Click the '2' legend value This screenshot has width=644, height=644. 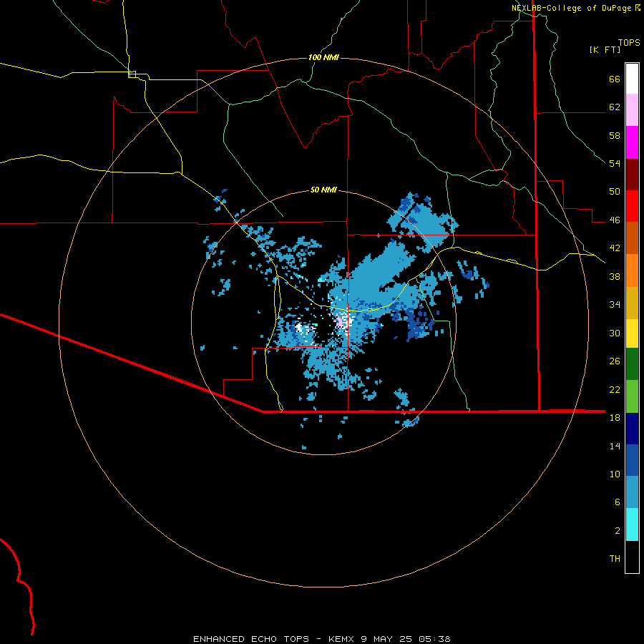(618, 531)
